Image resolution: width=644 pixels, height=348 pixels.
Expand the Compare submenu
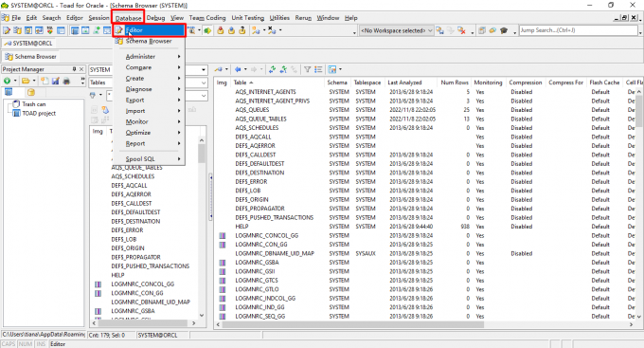(x=149, y=67)
